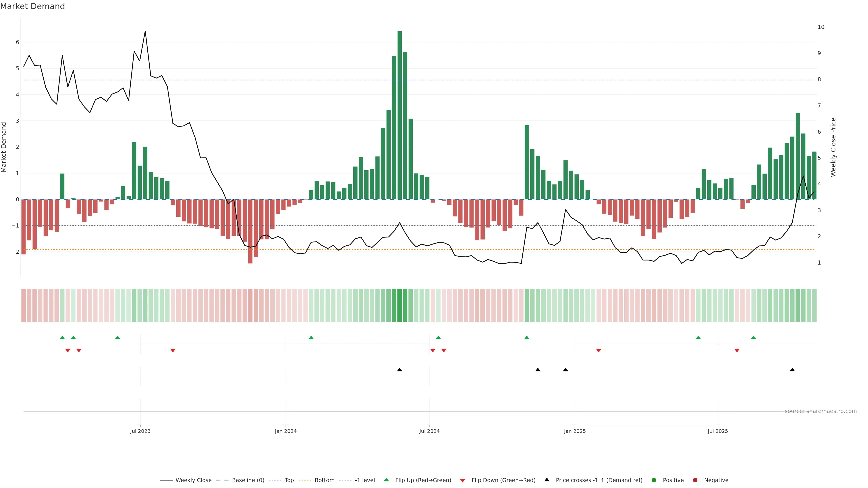Click the Jan 2025 axis label
Viewport: 868px width, 488px height.
575,431
